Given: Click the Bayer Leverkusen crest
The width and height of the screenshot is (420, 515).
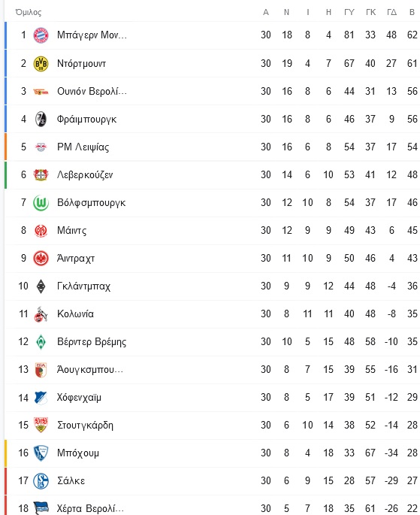Looking at the screenshot, I should click(x=41, y=174).
